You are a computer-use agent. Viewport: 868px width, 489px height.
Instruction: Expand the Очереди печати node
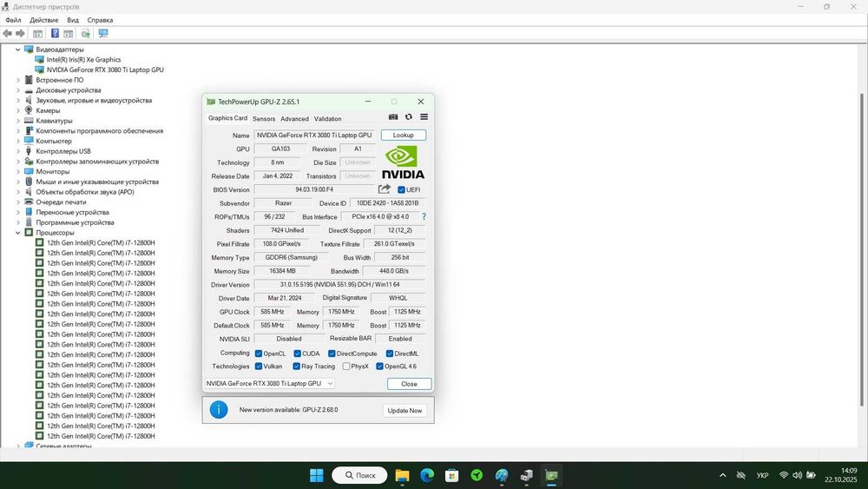tap(17, 202)
